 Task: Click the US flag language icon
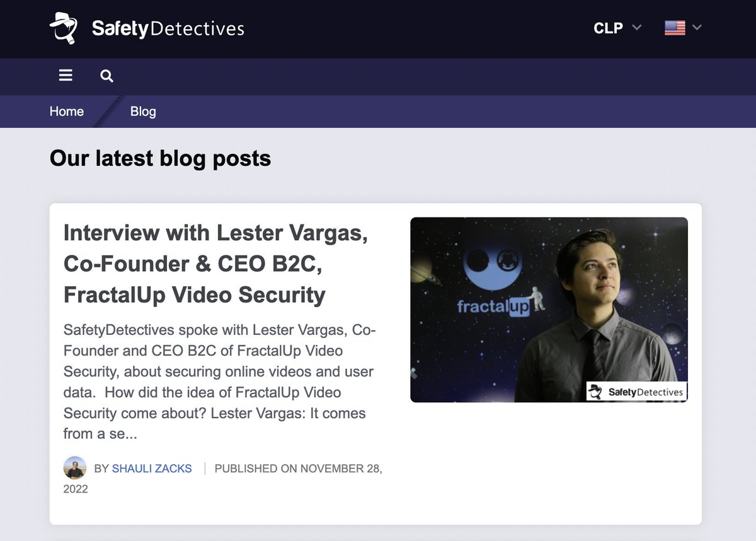click(675, 28)
